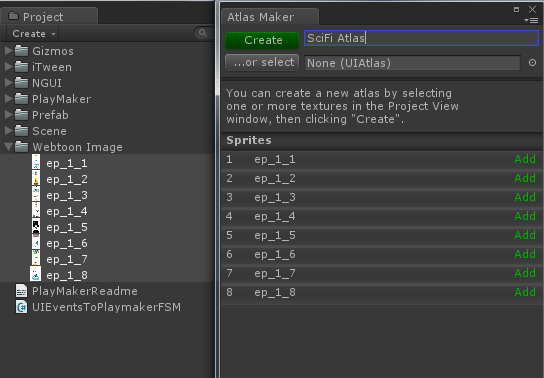
Task: Select the Prefab folder icon
Action: click(x=22, y=114)
